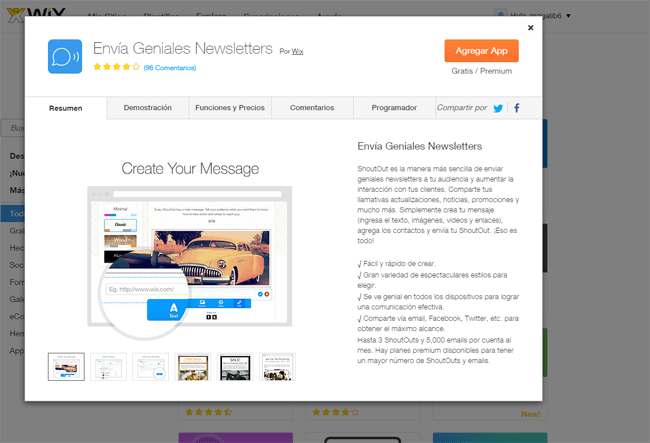Share the app via Twitter icon

(x=498, y=108)
